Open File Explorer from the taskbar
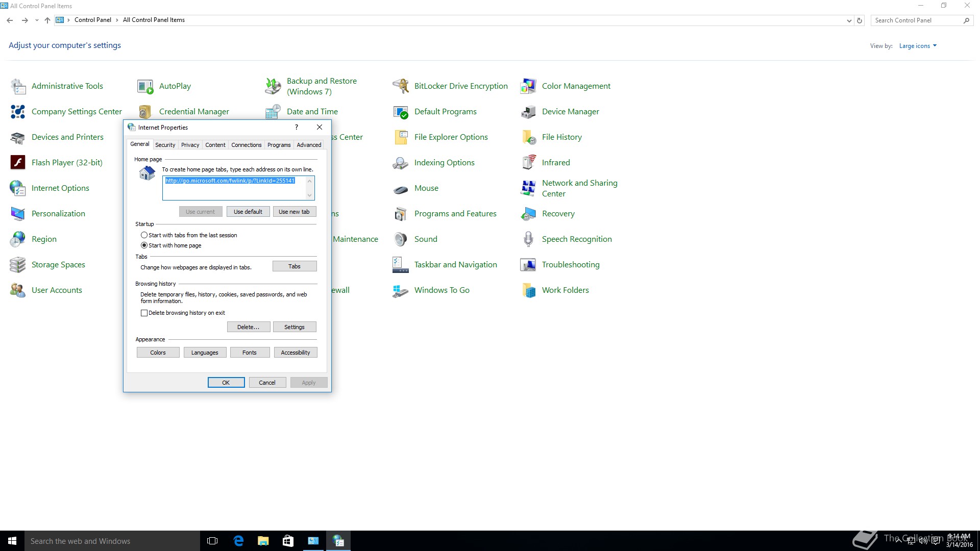Viewport: 980px width, 551px height. (x=263, y=541)
